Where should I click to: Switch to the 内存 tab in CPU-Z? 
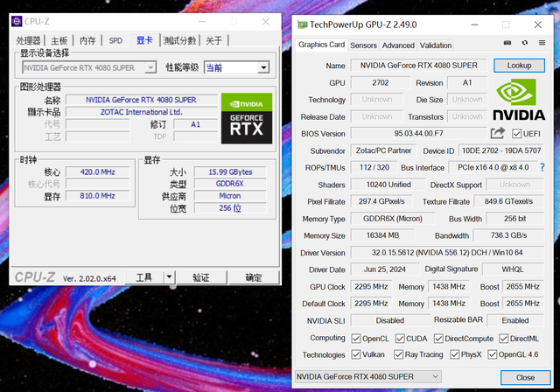(87, 41)
